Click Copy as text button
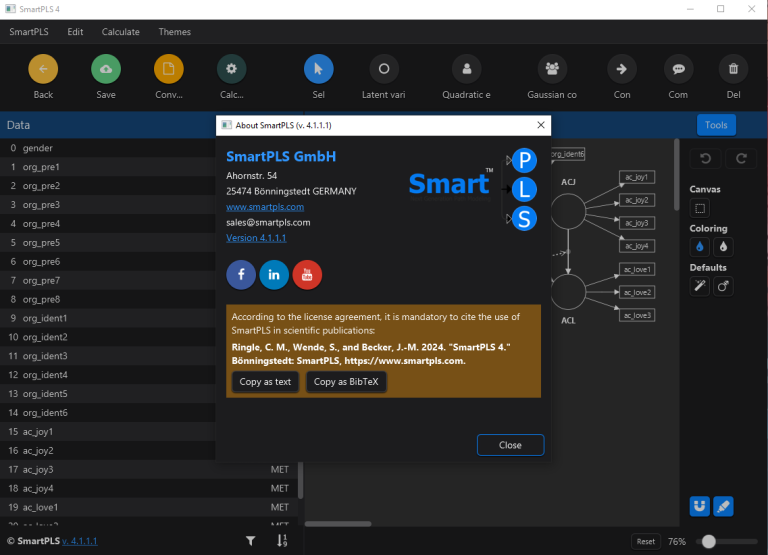 click(265, 382)
